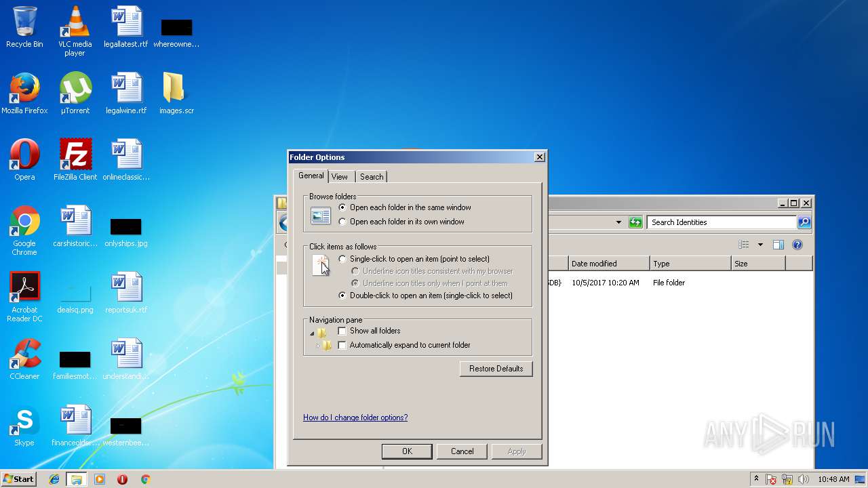Select legalwine.rtf document icon
868x488 pixels.
point(126,94)
